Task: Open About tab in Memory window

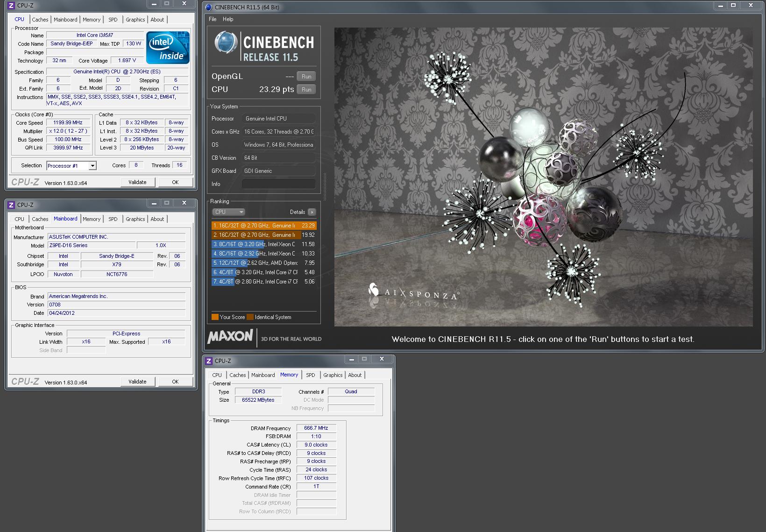Action: (x=355, y=375)
